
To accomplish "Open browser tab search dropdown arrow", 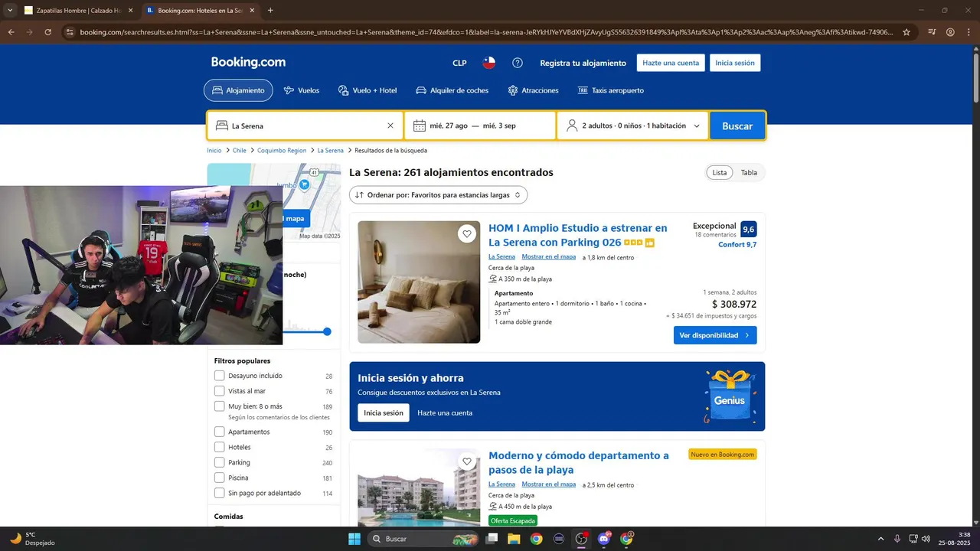I will coord(11,11).
